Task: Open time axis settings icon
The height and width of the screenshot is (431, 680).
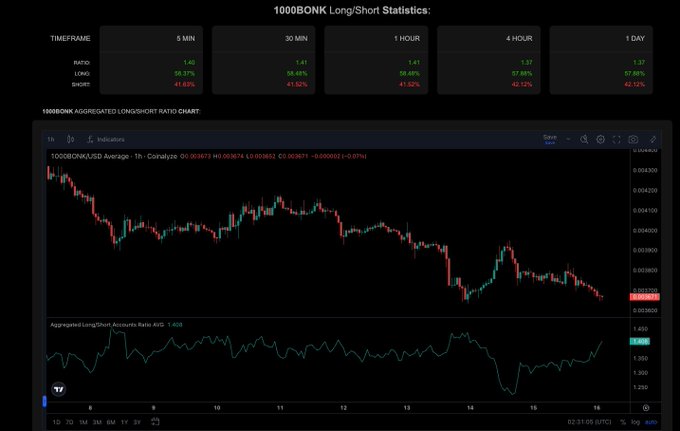Action: coord(646,408)
